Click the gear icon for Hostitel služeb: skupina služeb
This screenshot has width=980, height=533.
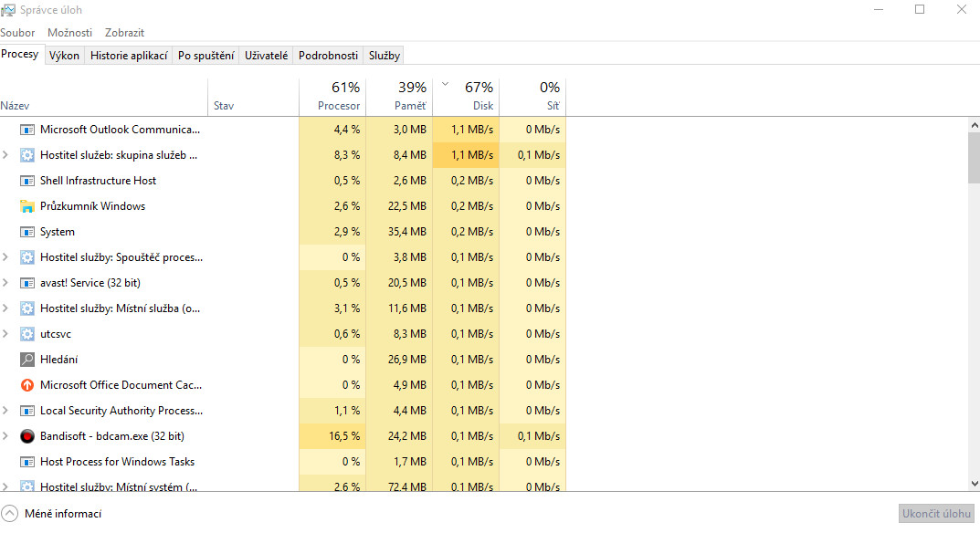[x=26, y=155]
